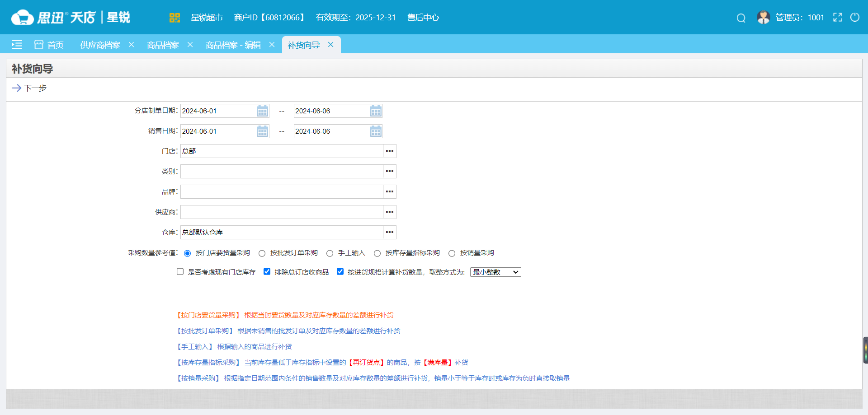
Task: Open the calendar icon for 销售日期 end date
Action: [x=376, y=131]
